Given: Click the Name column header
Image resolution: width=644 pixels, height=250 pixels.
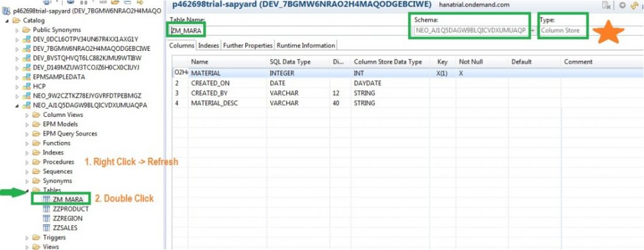Looking at the screenshot, I should pos(228,62).
